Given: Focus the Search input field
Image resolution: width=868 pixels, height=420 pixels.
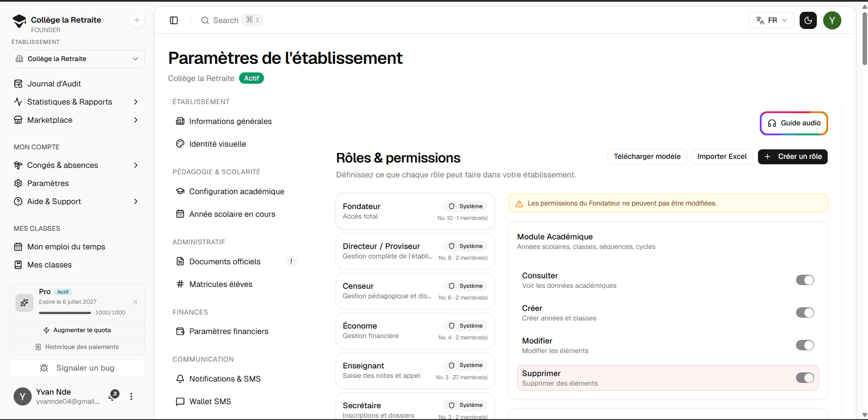Looking at the screenshot, I should click(231, 20).
